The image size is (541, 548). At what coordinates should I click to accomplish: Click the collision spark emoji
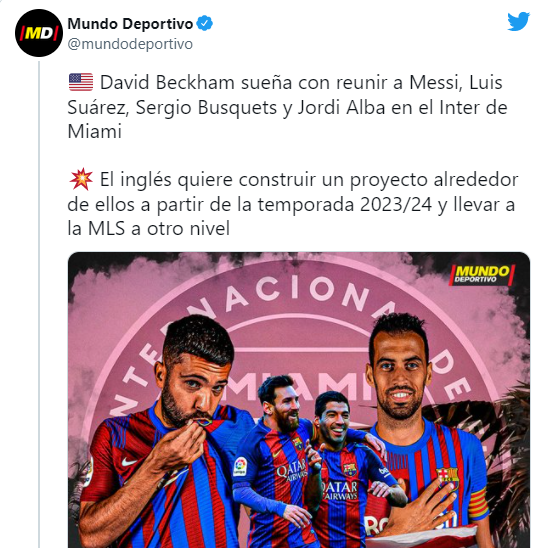81,179
